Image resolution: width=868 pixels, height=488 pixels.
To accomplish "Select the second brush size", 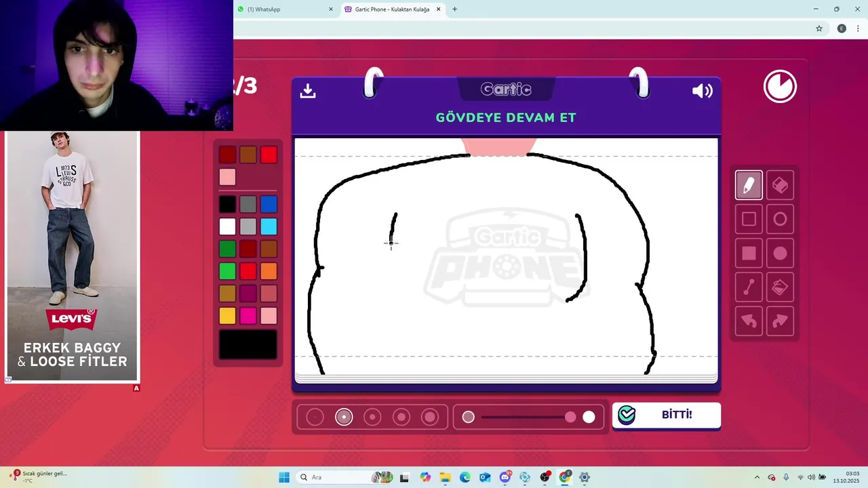I will (344, 417).
